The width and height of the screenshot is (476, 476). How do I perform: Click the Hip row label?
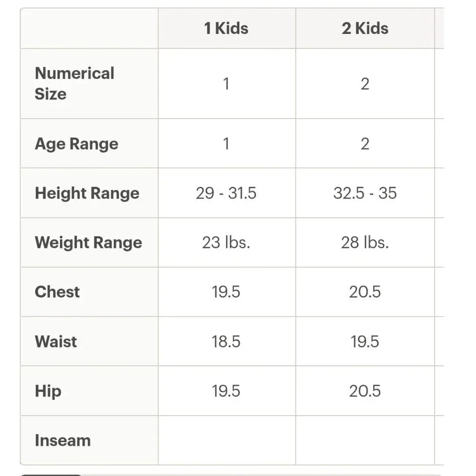pyautogui.click(x=48, y=391)
